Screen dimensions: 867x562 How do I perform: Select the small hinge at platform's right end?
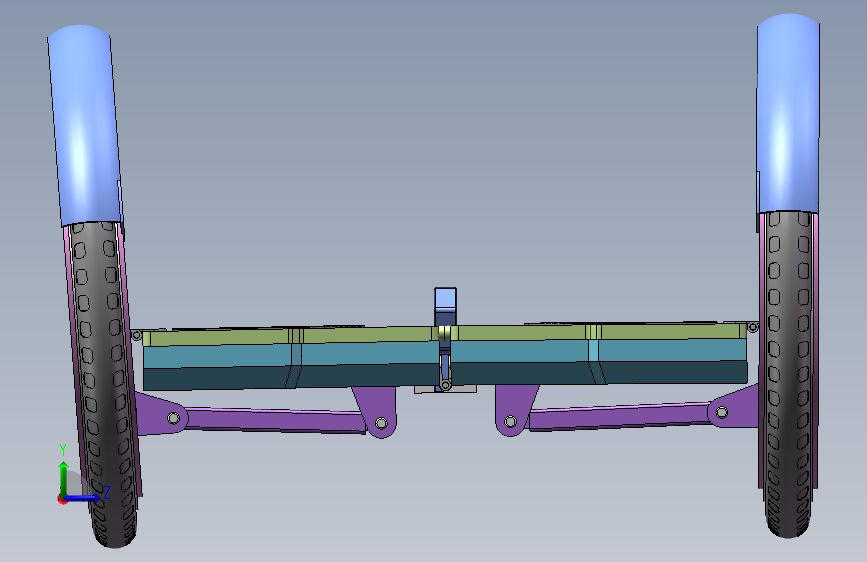coord(753,327)
